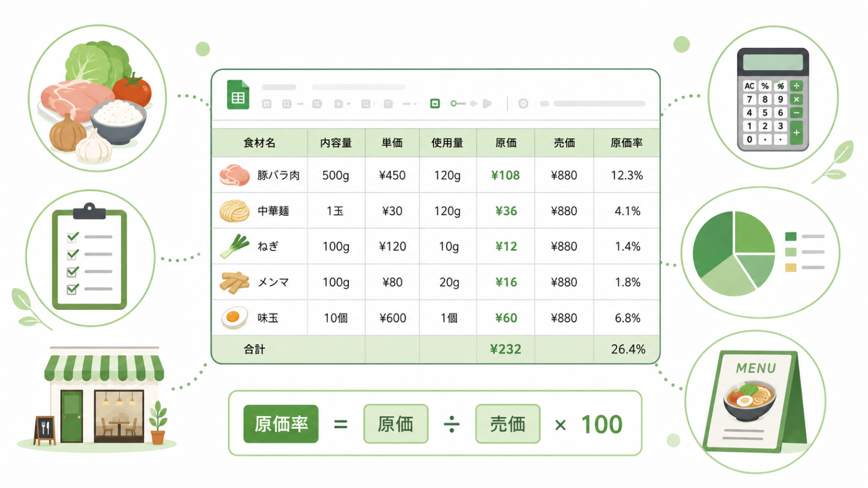Click the 売価 formula box
Screen dimensions: 868x488
pyautogui.click(x=508, y=424)
